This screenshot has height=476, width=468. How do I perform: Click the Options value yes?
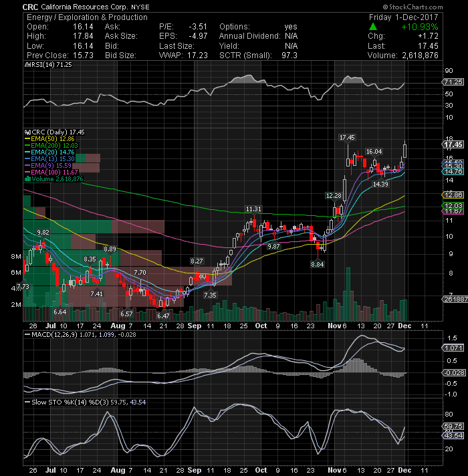291,27
